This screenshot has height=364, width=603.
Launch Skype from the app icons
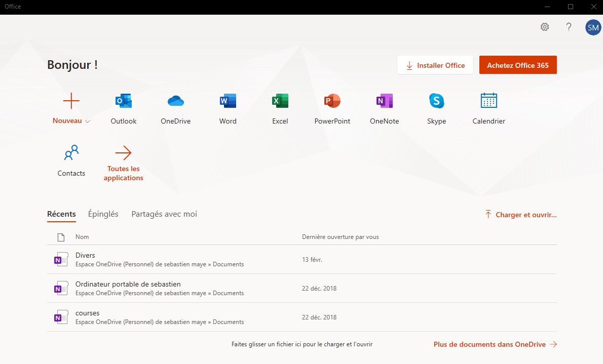pyautogui.click(x=436, y=101)
